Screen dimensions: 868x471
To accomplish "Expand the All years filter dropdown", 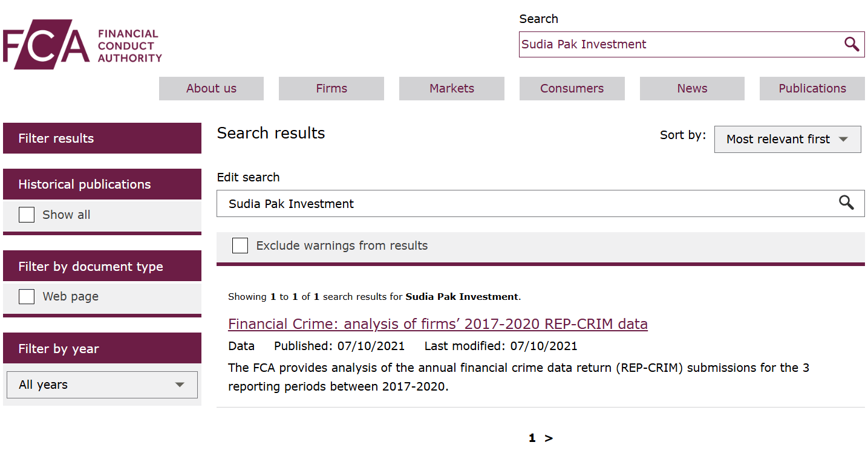I will (102, 385).
